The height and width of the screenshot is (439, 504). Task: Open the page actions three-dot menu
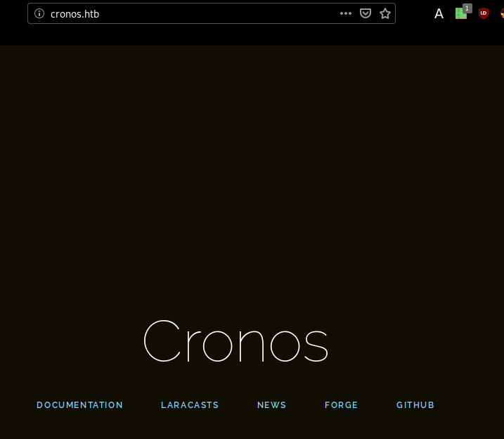[x=346, y=13]
